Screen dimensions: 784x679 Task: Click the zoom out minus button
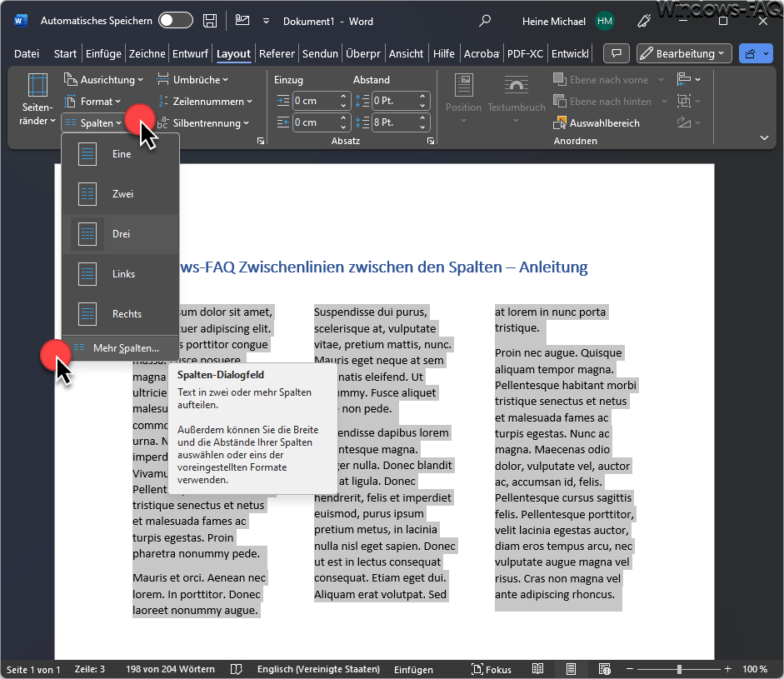click(x=630, y=669)
